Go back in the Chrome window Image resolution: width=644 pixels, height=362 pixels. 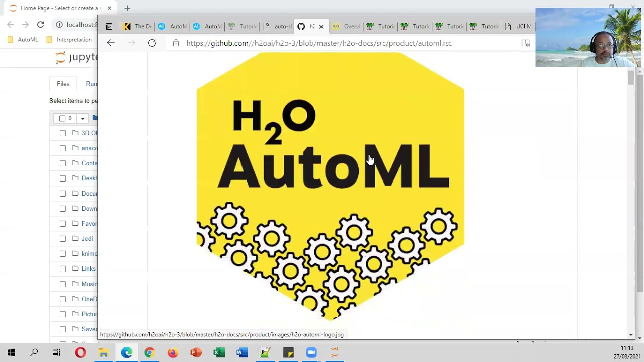point(11,25)
